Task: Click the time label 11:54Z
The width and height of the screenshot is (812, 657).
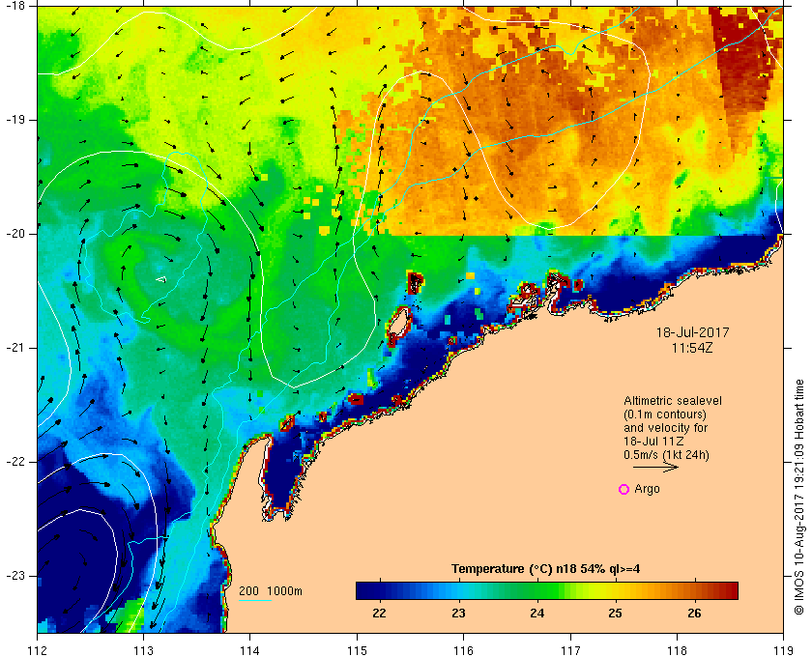Action: tap(692, 348)
